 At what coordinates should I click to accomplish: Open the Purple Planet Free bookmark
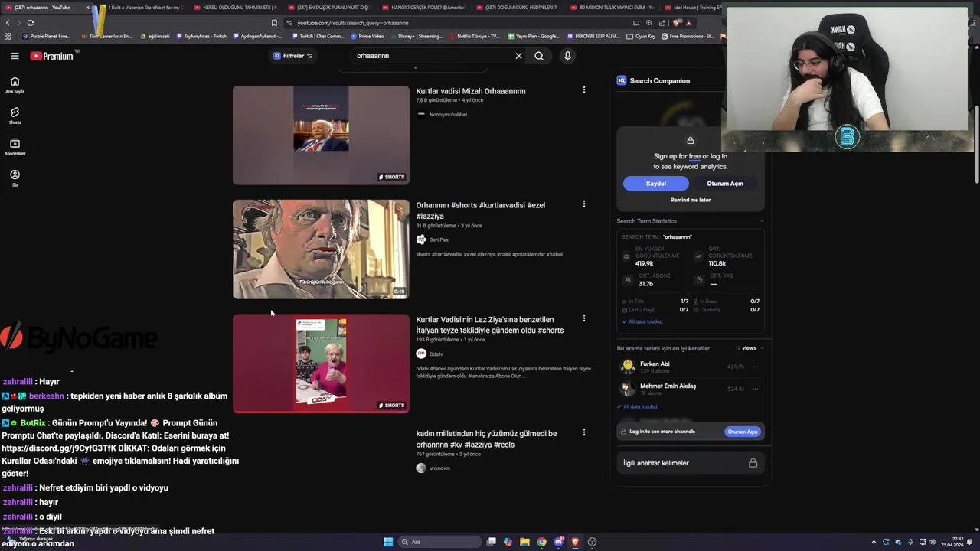click(46, 36)
